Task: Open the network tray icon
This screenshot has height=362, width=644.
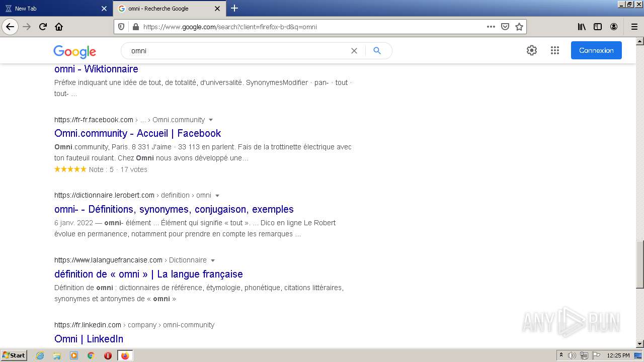Action: click(x=584, y=355)
